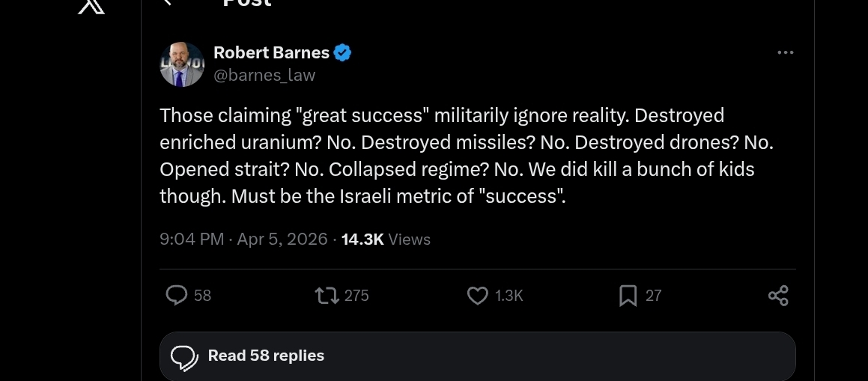Click the 275 repost count
Viewport: 868px width, 381px height.
pyautogui.click(x=356, y=296)
